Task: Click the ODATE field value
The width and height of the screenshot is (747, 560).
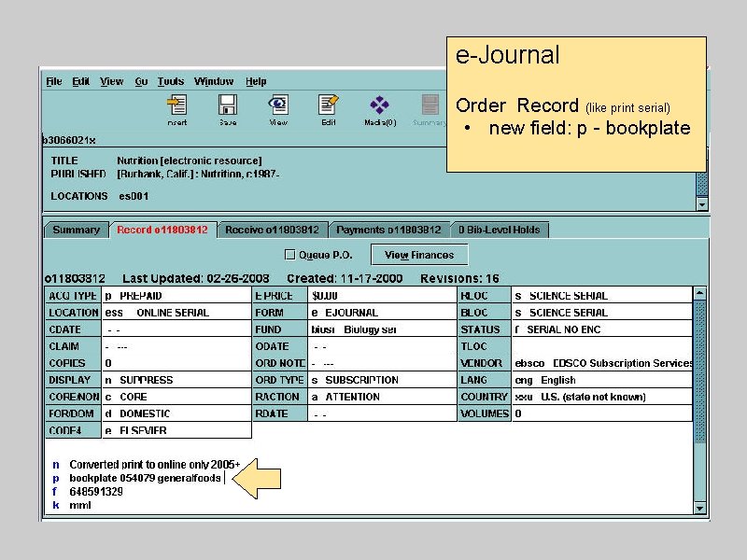Action: click(382, 346)
